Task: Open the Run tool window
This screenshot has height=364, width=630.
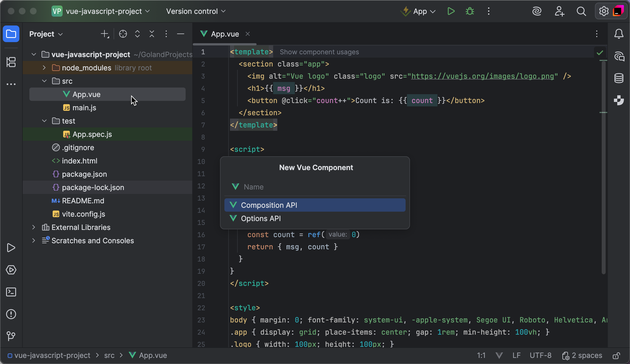Action: pos(11,248)
